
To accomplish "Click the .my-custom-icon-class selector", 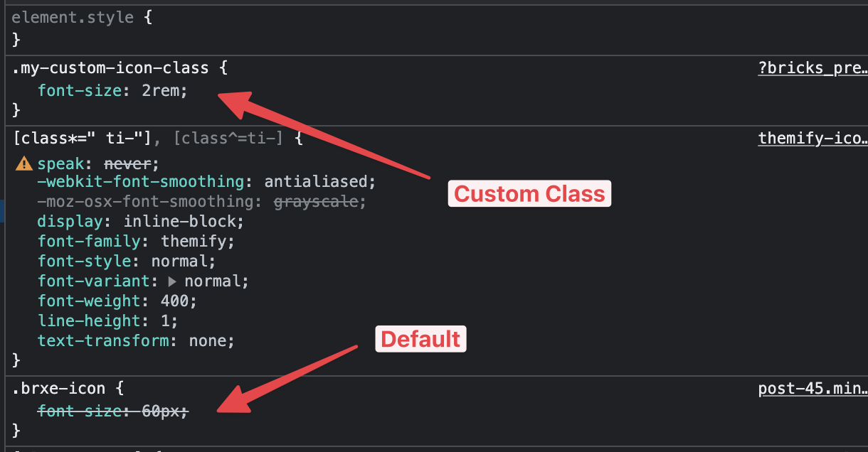I will click(110, 68).
